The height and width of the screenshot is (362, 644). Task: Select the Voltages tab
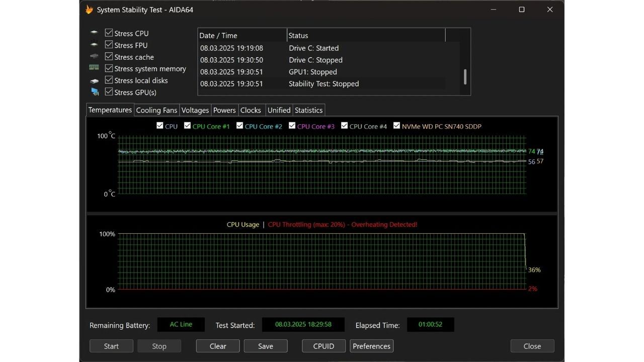(x=195, y=110)
